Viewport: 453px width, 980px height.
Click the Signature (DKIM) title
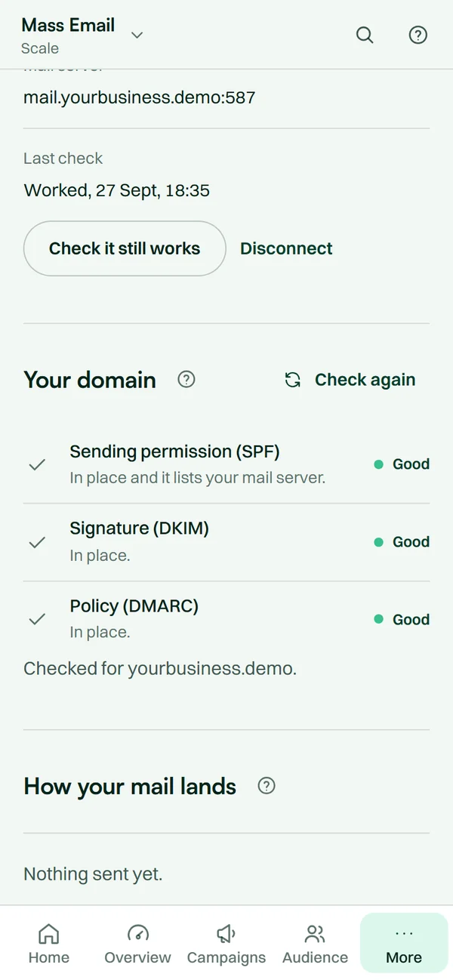click(x=139, y=529)
